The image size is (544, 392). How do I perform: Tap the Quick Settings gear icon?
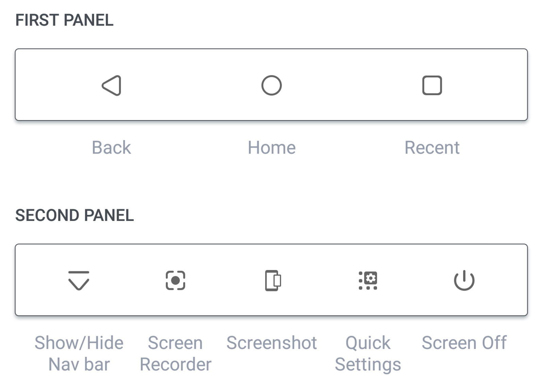pos(368,280)
